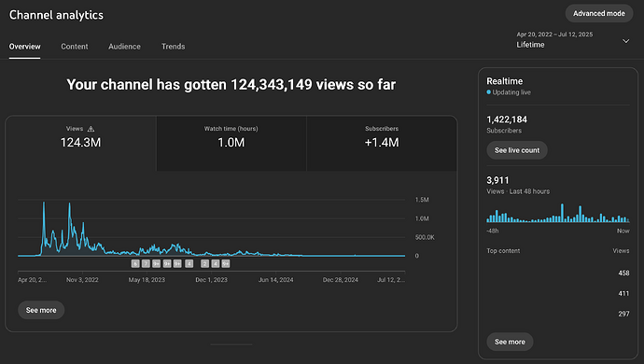Click the 'Nov 3, 2022' axis label
Image resolution: width=644 pixels, height=364 pixels.
click(82, 280)
